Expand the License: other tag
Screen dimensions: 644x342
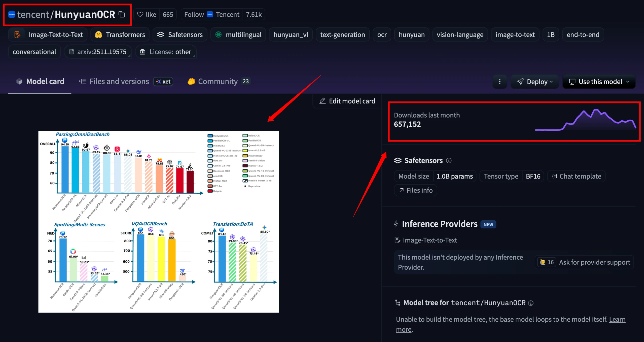[166, 52]
